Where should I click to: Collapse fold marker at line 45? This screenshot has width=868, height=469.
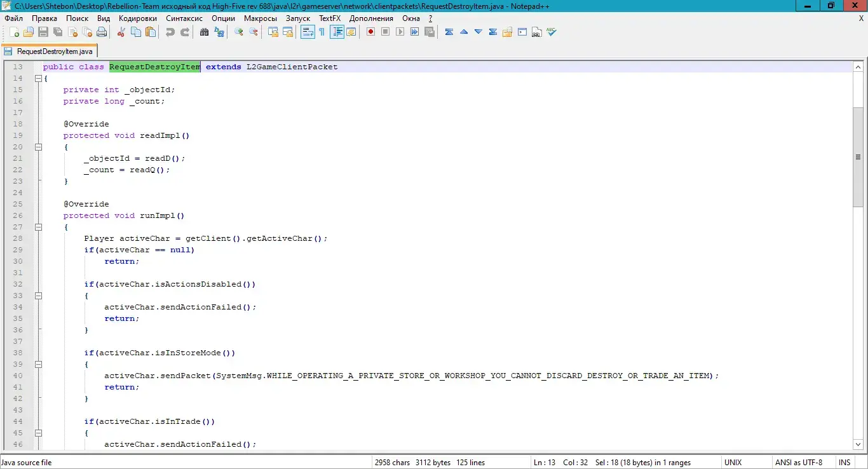pyautogui.click(x=38, y=433)
